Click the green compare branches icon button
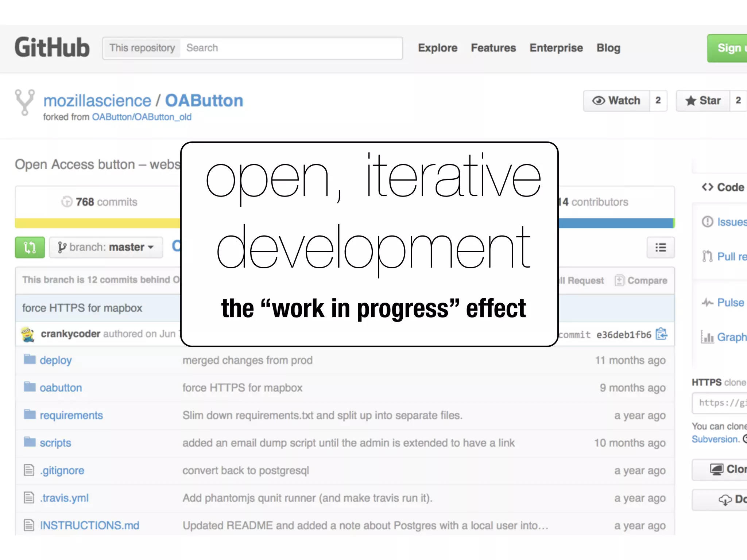 30,248
